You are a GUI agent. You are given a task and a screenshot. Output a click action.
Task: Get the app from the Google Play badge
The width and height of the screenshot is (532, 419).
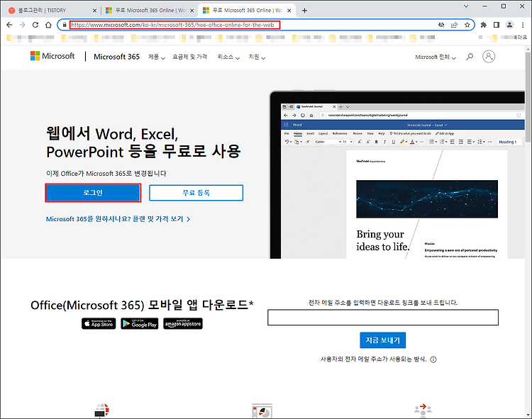pos(140,323)
